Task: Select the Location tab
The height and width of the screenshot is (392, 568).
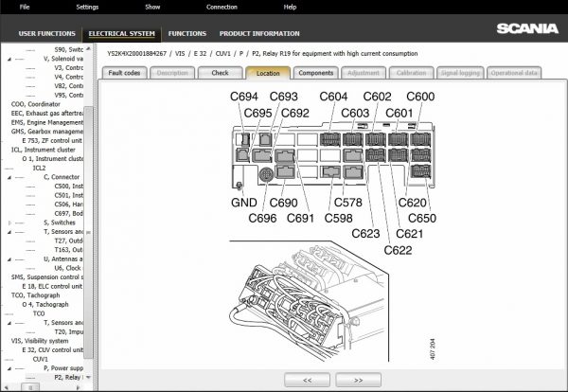Action: (268, 73)
